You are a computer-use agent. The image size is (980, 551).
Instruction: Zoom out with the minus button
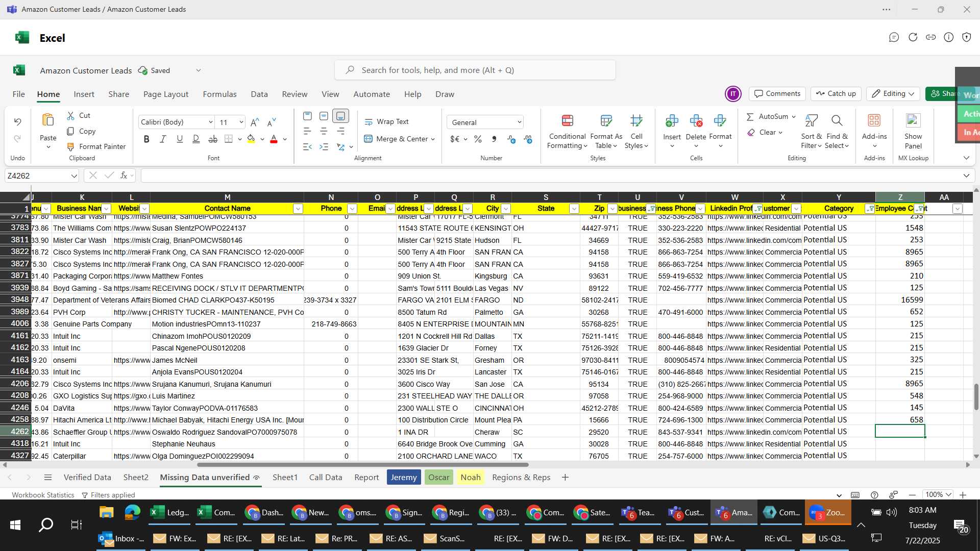coord(912,495)
